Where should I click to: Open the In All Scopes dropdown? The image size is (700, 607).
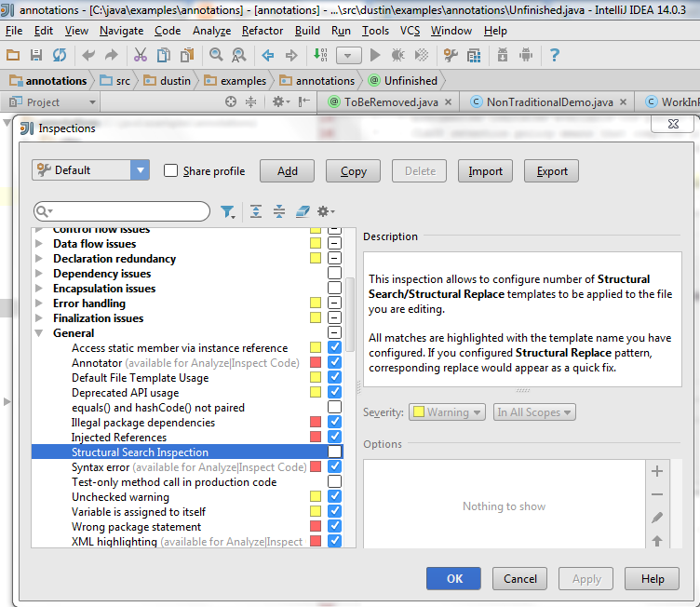(534, 411)
